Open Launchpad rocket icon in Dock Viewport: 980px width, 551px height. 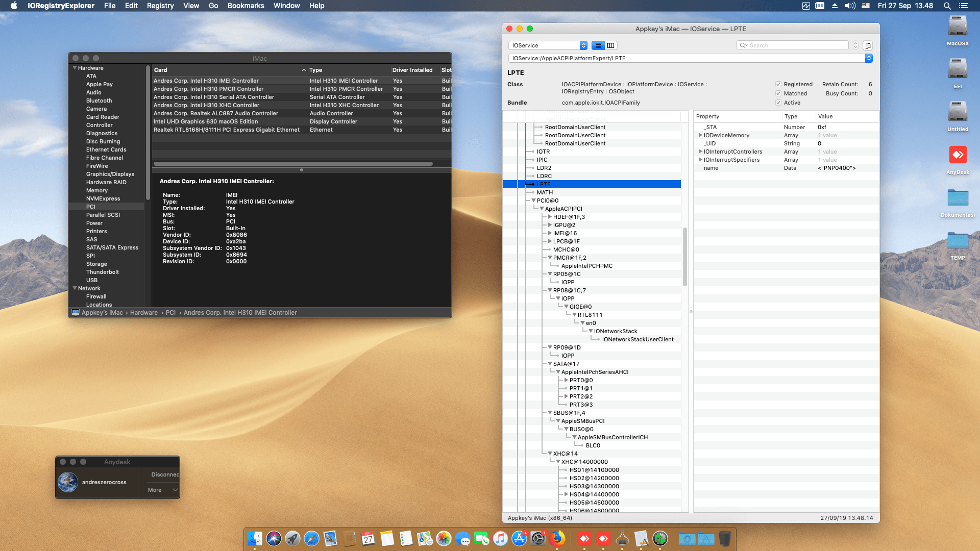tap(292, 539)
